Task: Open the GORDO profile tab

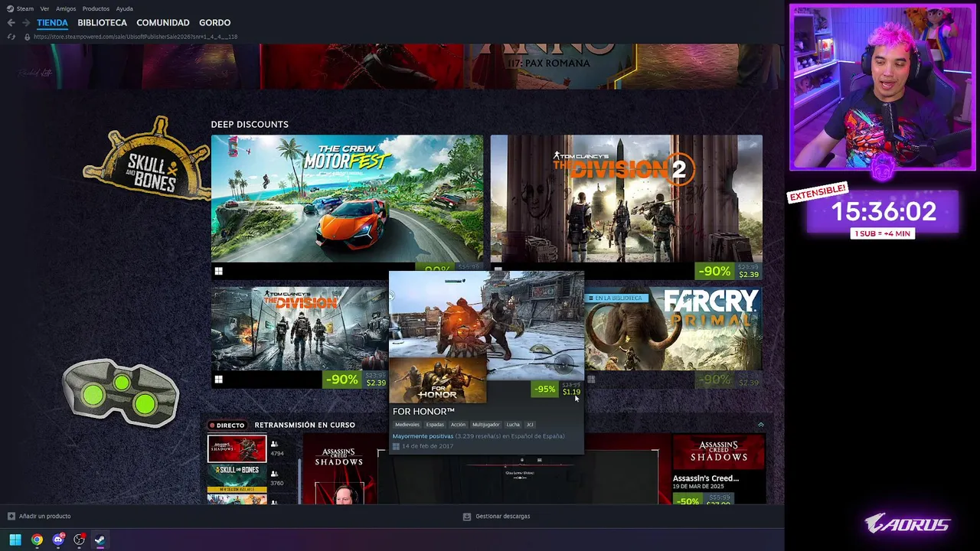Action: (x=215, y=23)
